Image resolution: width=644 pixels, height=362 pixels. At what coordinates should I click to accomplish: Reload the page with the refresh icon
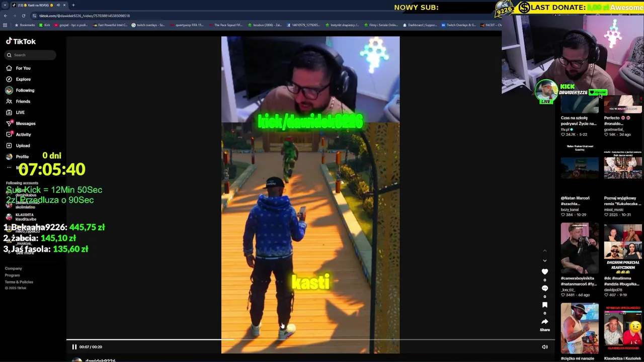click(23, 16)
